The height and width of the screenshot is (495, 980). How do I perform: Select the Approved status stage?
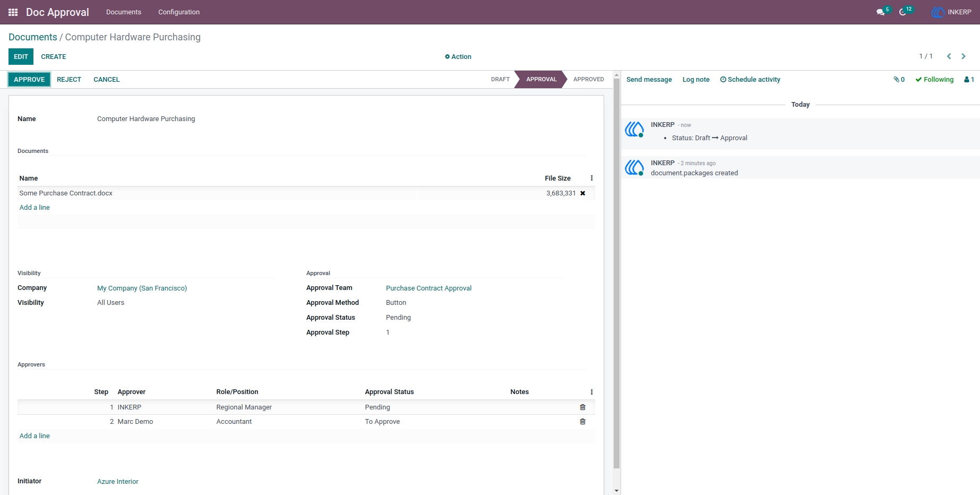click(x=588, y=80)
